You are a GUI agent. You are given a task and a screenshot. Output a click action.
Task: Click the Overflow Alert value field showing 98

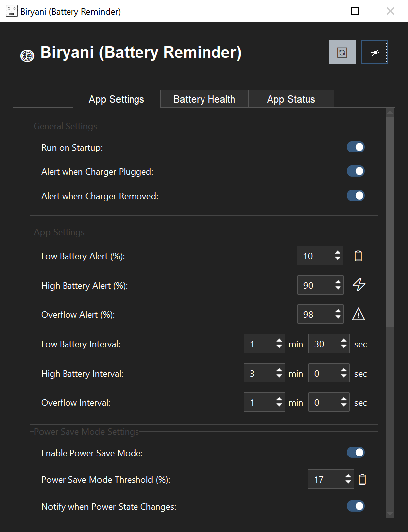(x=321, y=314)
